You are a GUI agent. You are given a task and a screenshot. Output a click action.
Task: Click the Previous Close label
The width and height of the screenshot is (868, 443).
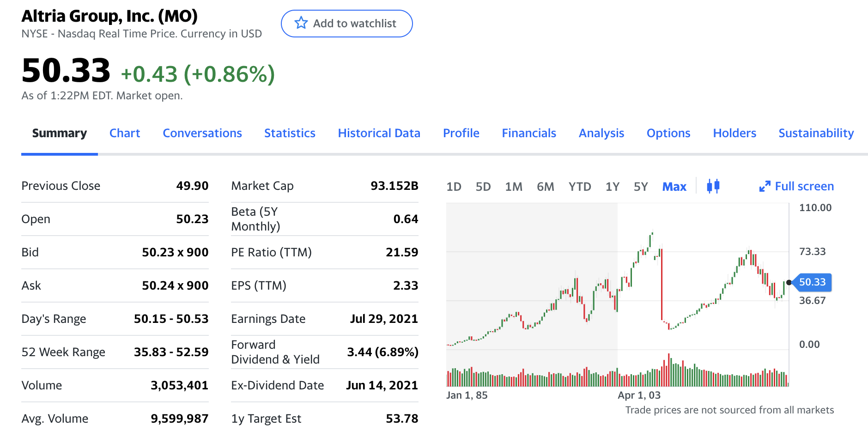point(61,186)
